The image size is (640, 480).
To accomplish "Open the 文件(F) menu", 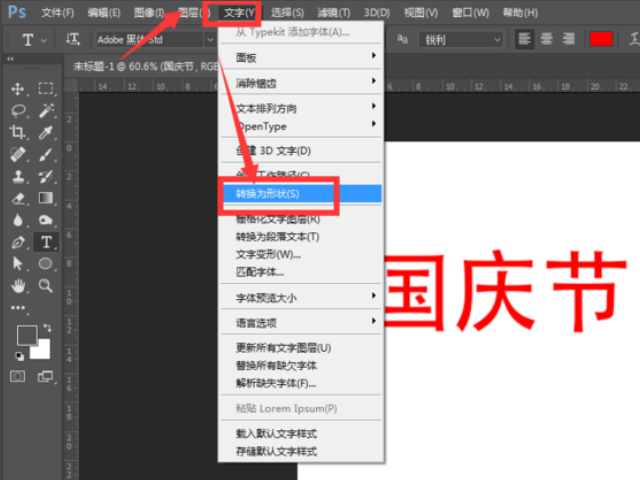I will click(x=58, y=13).
